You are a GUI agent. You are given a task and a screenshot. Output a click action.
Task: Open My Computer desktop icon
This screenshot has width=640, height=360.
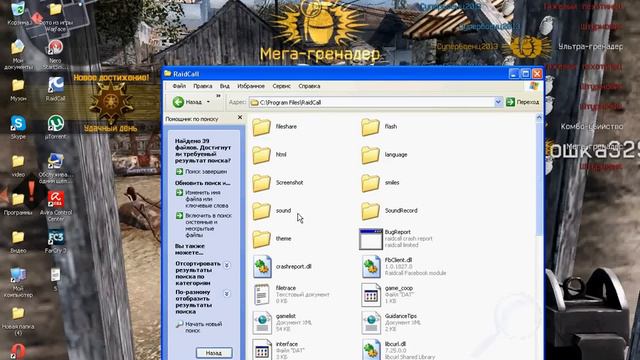[18, 282]
